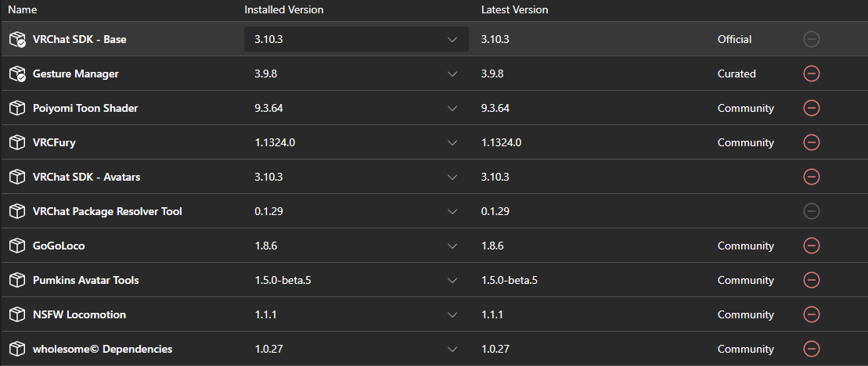The image size is (868, 366).
Task: Click the VRCFury remove icon
Action: click(811, 142)
